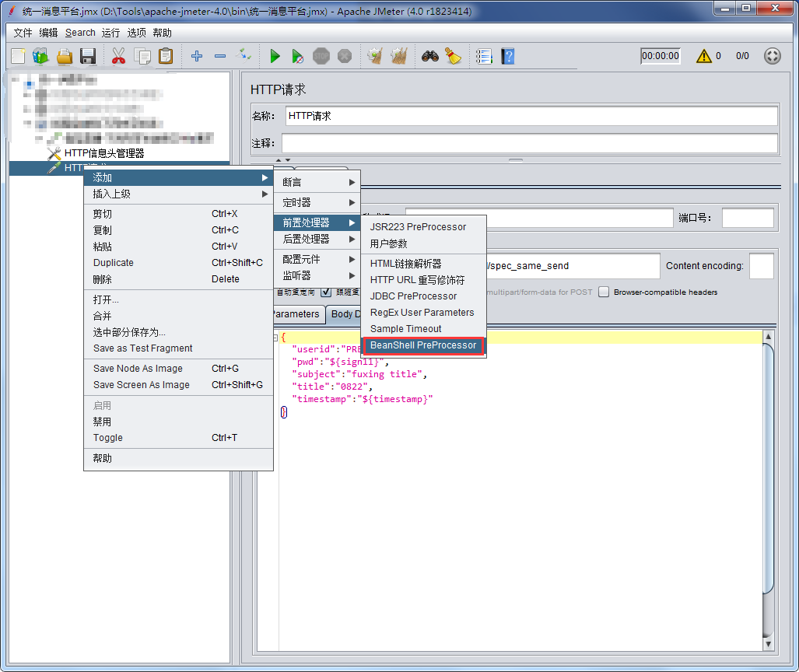Choose RegEx User Parameters

423,313
